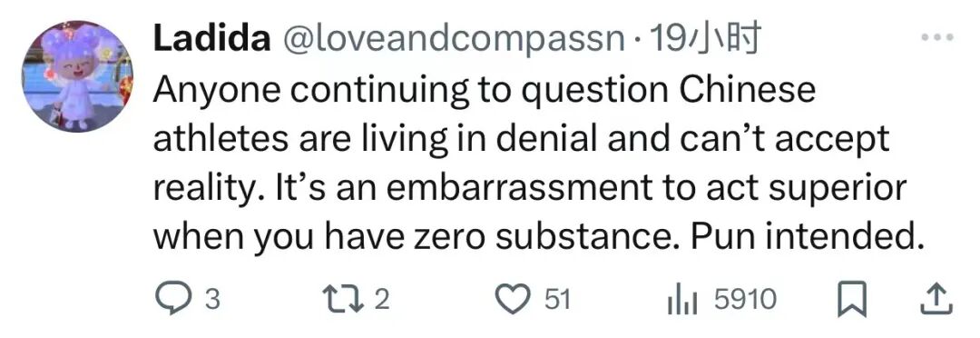Viewport: 980px width, 338px height.
Task: Open Ladida's profile avatar picture
Action: click(77, 75)
